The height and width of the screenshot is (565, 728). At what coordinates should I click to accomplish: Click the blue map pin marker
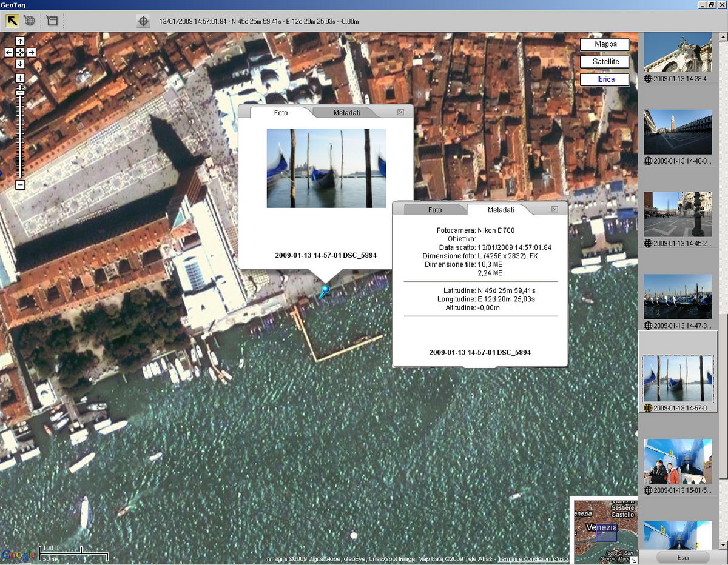pos(324,291)
